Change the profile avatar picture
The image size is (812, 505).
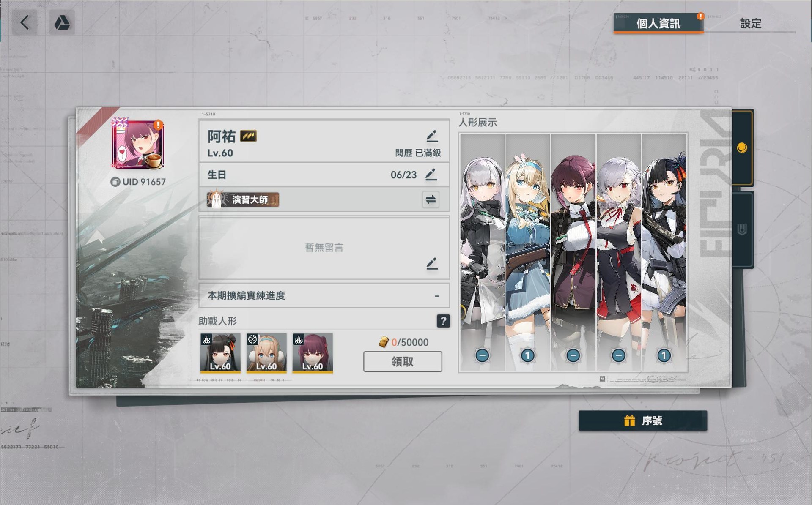(138, 145)
